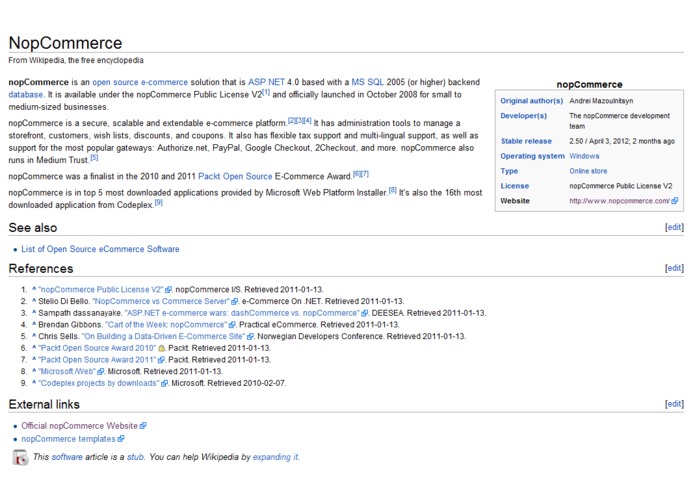Screen dimensions: 695x494
Task: Open List of Open Source eCommerce Software
Action: pos(100,249)
